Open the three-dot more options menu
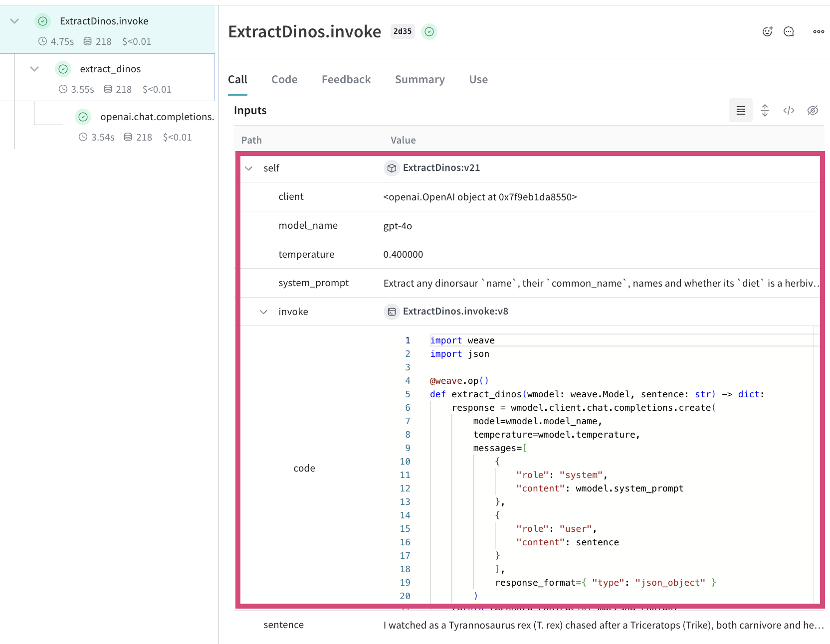The width and height of the screenshot is (830, 644). [x=819, y=31]
